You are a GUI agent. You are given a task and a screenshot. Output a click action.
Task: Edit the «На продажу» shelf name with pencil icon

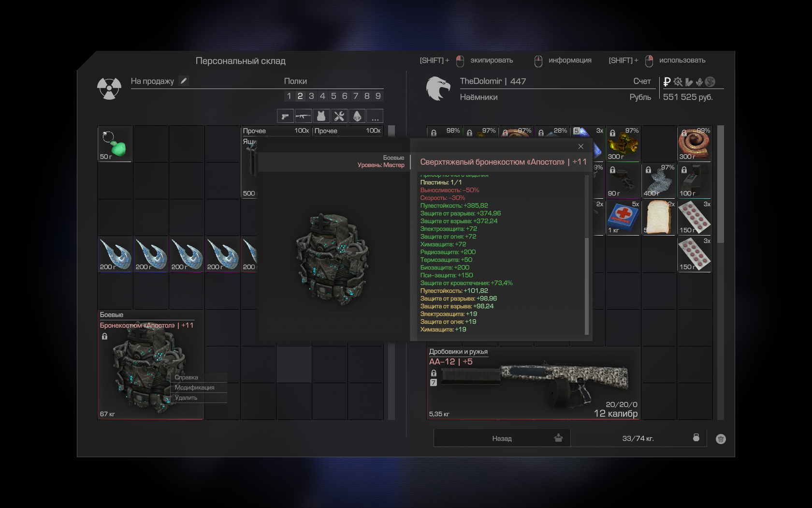[x=184, y=81]
